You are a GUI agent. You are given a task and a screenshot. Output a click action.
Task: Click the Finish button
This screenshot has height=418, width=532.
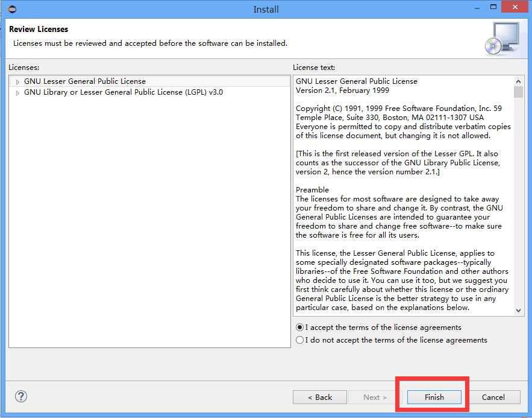(x=434, y=397)
